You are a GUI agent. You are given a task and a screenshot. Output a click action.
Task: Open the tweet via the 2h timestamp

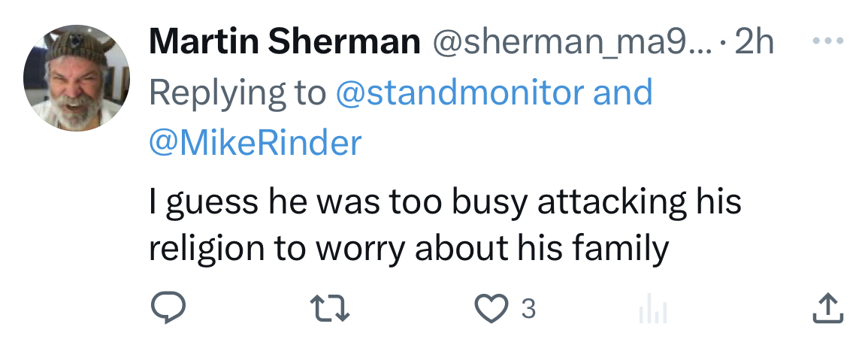point(754,42)
